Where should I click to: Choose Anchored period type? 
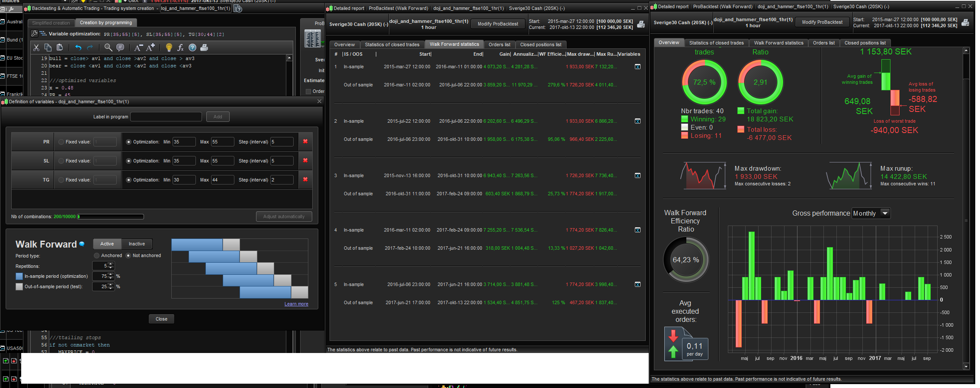tap(96, 255)
